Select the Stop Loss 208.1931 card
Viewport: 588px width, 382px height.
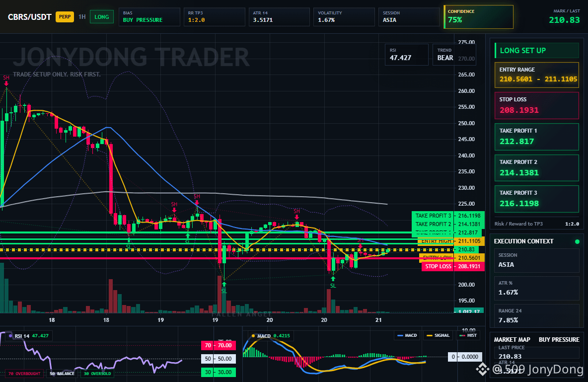coord(537,105)
